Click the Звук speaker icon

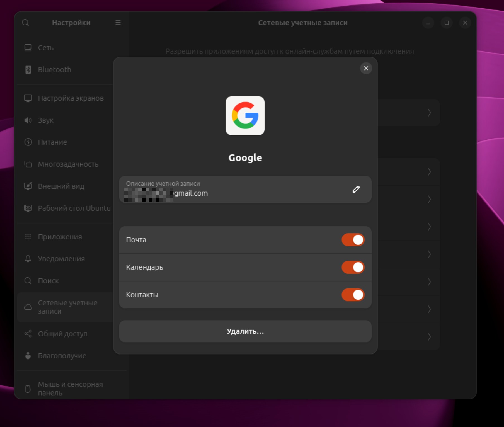[x=28, y=120]
